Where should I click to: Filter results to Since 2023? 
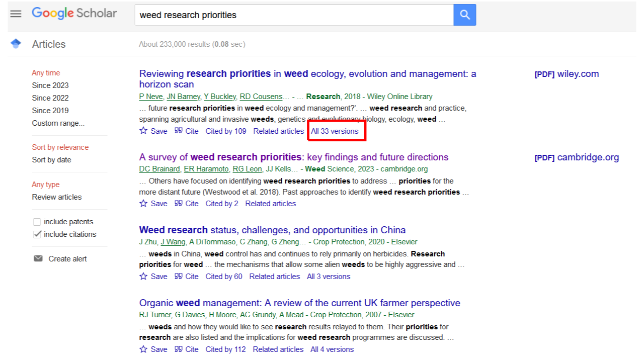coord(50,85)
